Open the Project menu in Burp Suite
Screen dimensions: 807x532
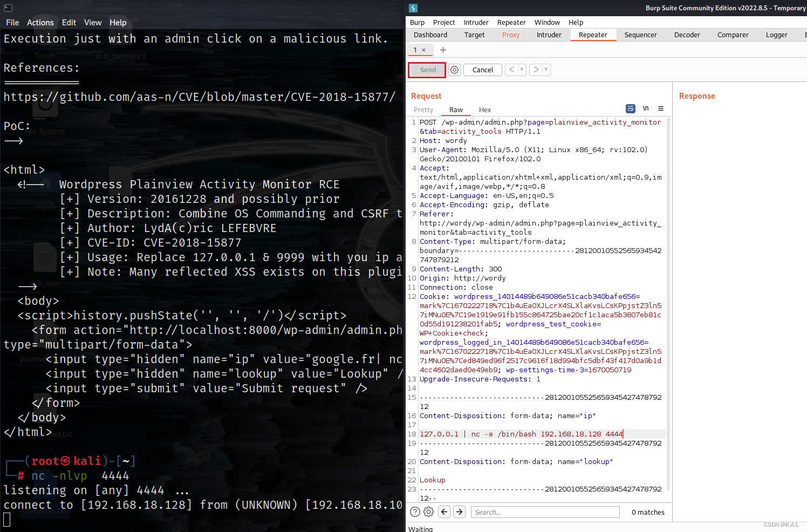(x=444, y=23)
